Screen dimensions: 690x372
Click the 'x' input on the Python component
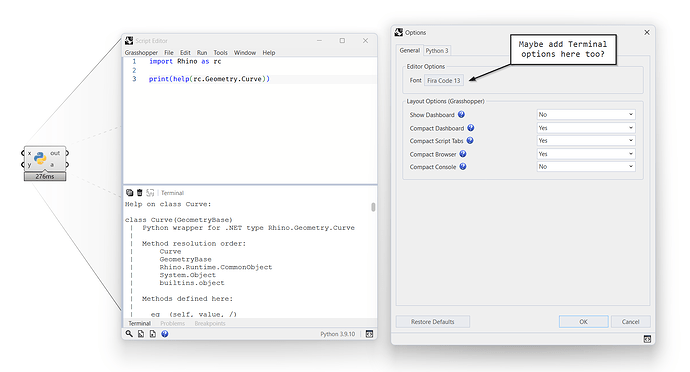29,153
